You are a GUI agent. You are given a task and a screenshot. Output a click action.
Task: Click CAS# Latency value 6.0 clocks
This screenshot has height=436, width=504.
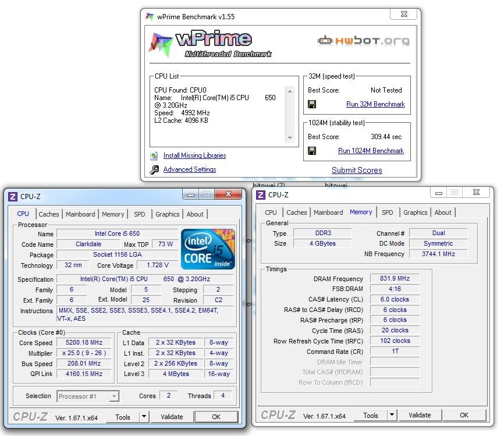(x=395, y=299)
